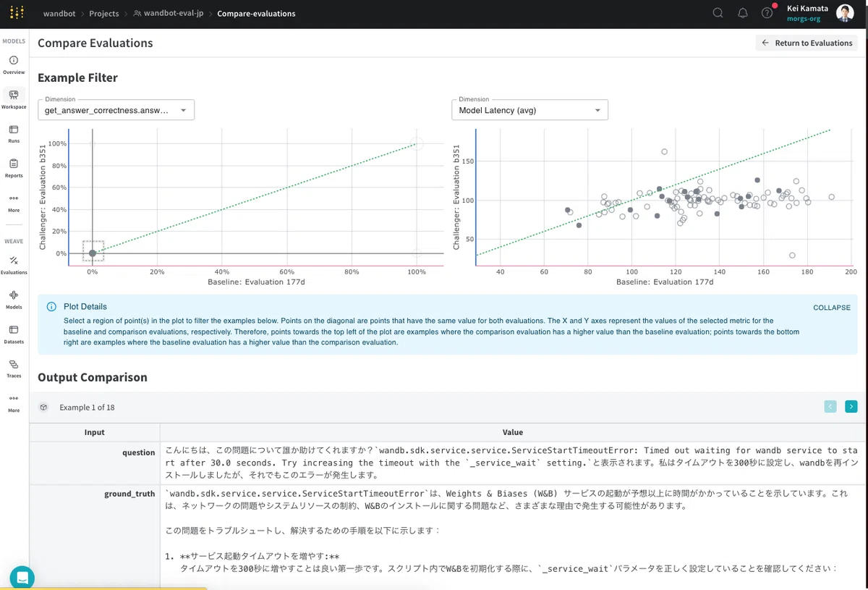Open the chat support bubble icon
Screen dimensions: 868x590
(x=22, y=578)
